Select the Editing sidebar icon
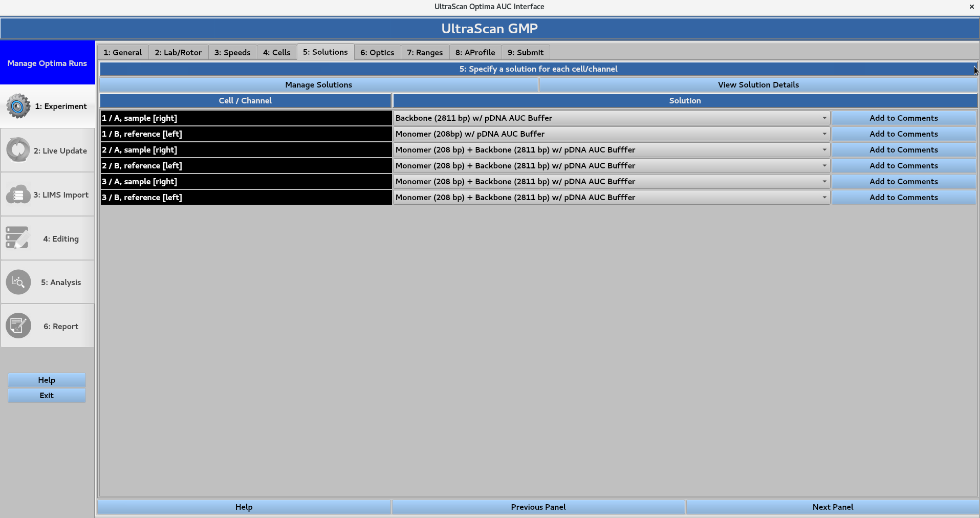Image resolution: width=980 pixels, height=518 pixels. (18, 238)
